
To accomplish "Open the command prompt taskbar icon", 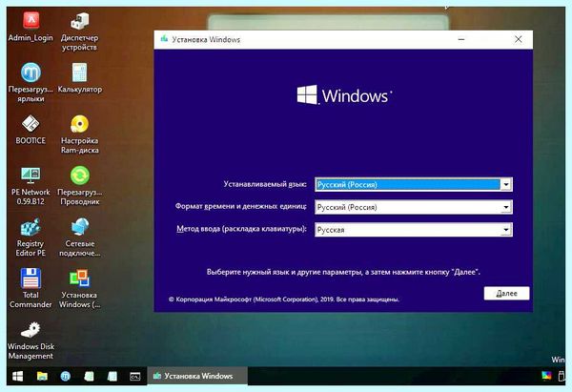I will pos(135,376).
